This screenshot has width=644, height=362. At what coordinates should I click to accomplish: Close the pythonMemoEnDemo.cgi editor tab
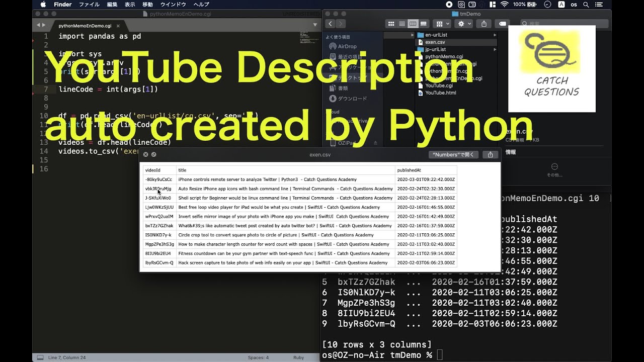(x=118, y=25)
